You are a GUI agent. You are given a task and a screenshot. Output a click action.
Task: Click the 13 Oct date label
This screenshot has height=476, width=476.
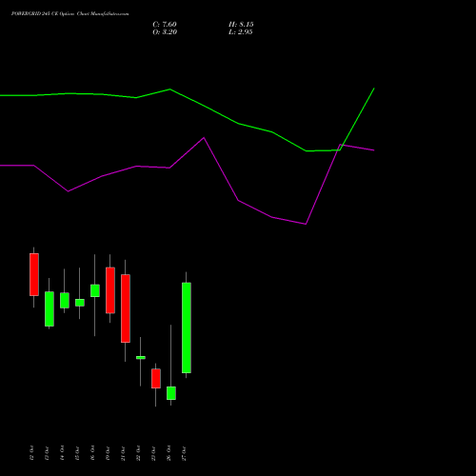click(47, 453)
